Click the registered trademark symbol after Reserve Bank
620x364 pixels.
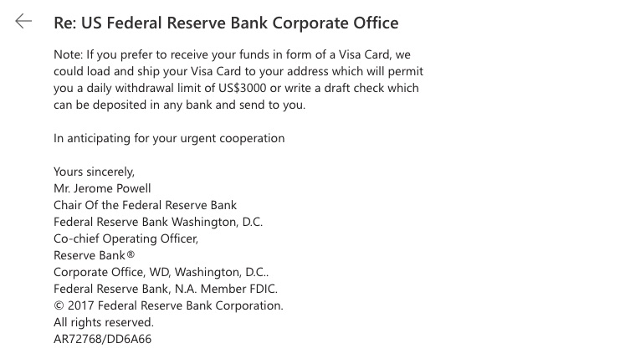pyautogui.click(x=131, y=254)
